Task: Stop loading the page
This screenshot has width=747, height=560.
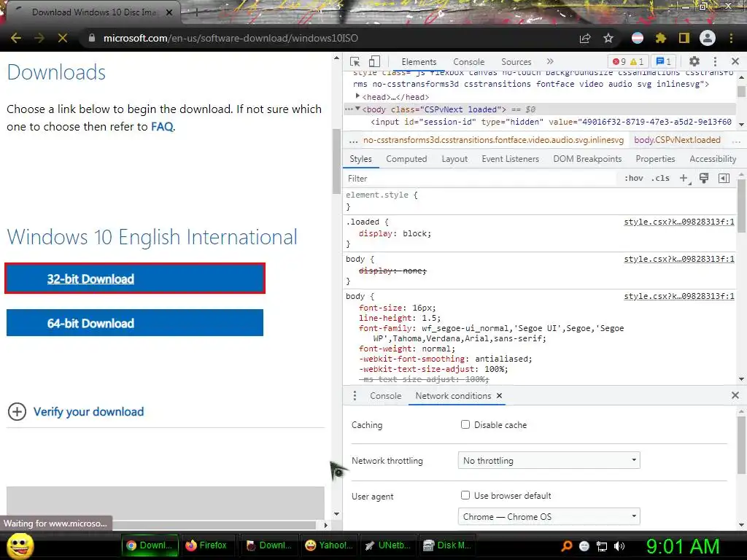Action: (63, 38)
